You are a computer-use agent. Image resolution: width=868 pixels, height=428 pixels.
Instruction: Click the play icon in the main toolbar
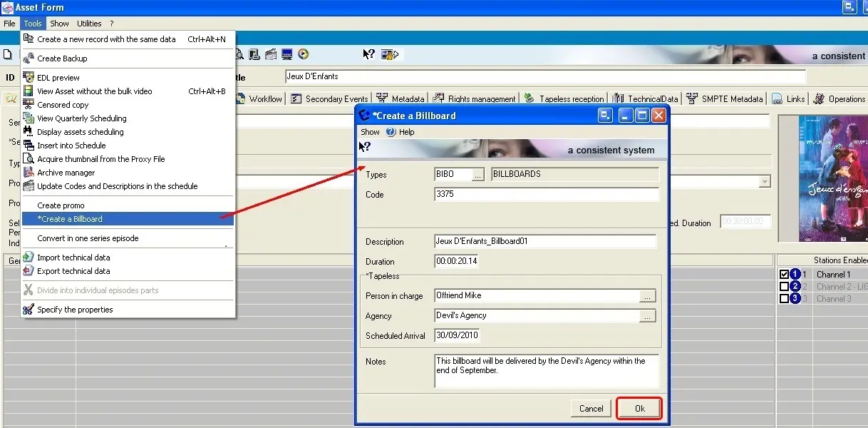(304, 54)
